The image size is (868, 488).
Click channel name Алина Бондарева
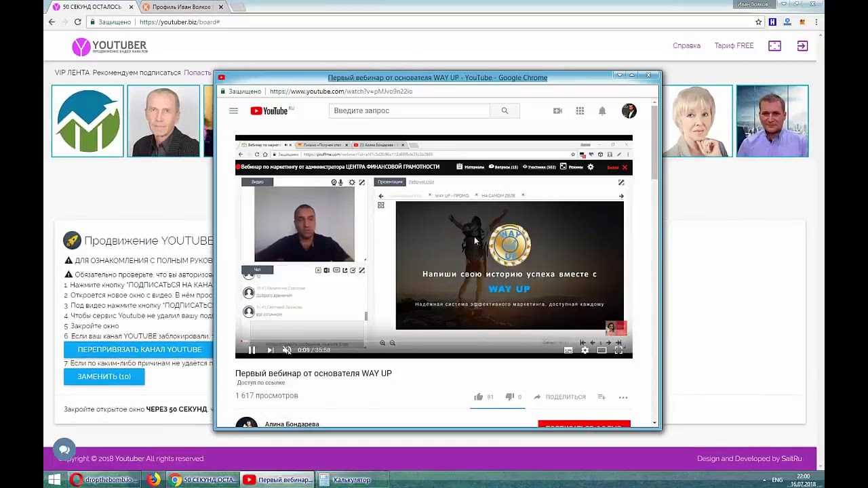click(x=292, y=424)
